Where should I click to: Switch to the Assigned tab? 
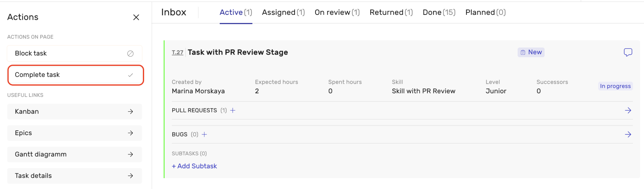[x=283, y=12]
